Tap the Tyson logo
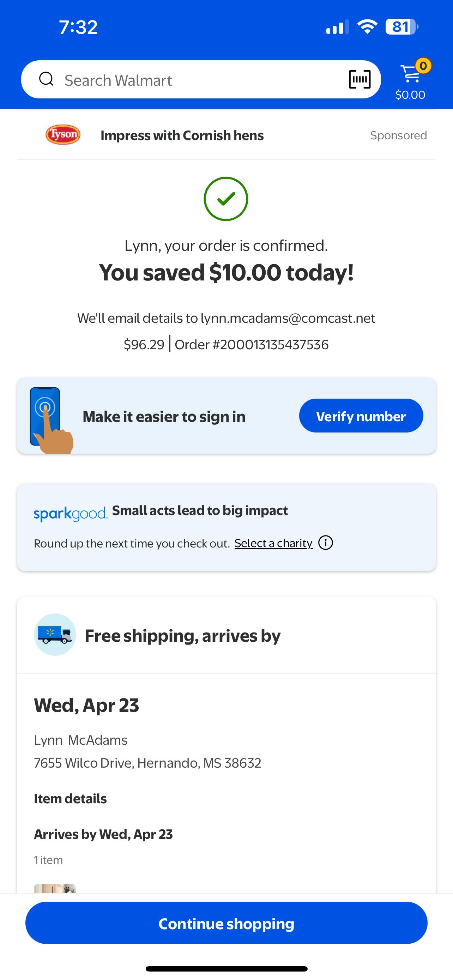Screen dimensions: 453x980 click(x=63, y=135)
